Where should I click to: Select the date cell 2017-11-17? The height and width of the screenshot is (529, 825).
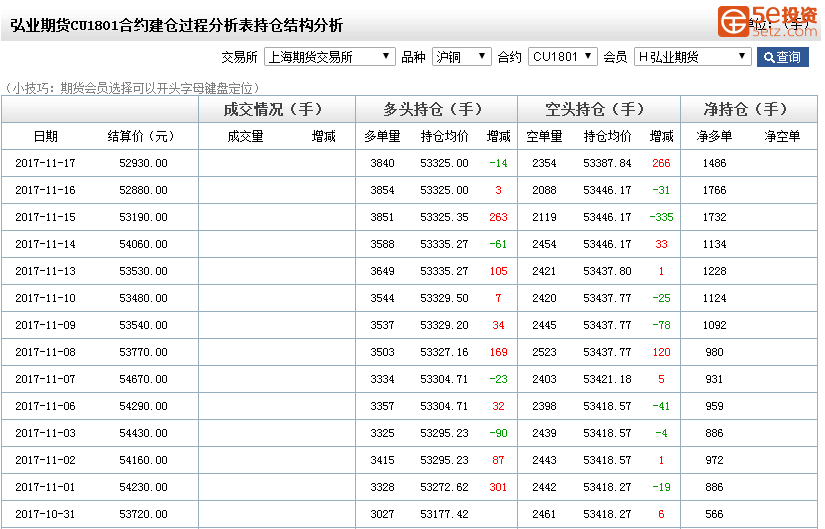click(x=45, y=163)
